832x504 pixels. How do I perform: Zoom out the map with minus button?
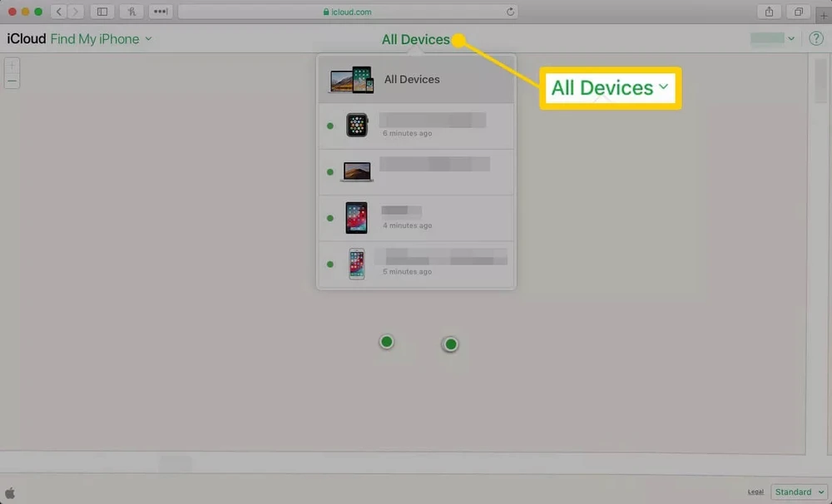point(12,81)
